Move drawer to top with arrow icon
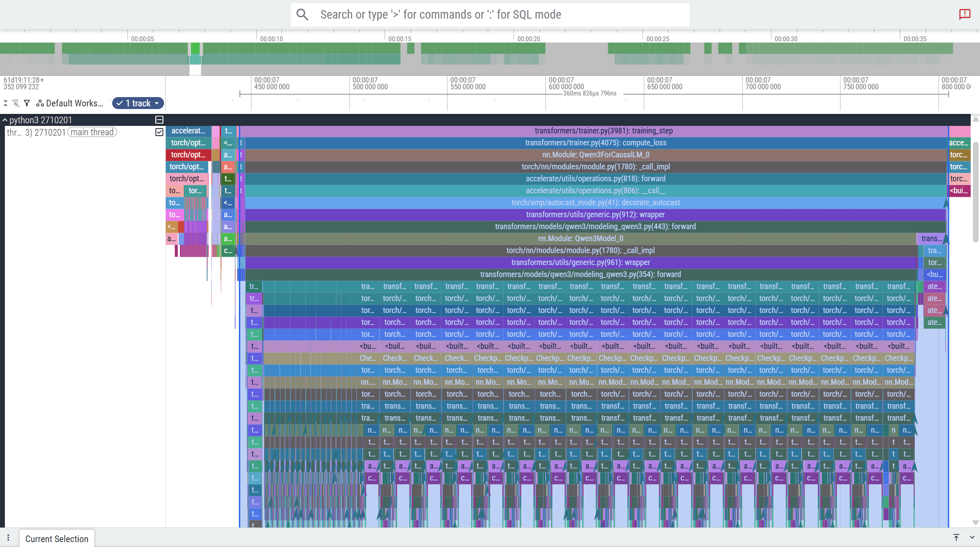Image resolution: width=980 pixels, height=547 pixels. tap(956, 538)
